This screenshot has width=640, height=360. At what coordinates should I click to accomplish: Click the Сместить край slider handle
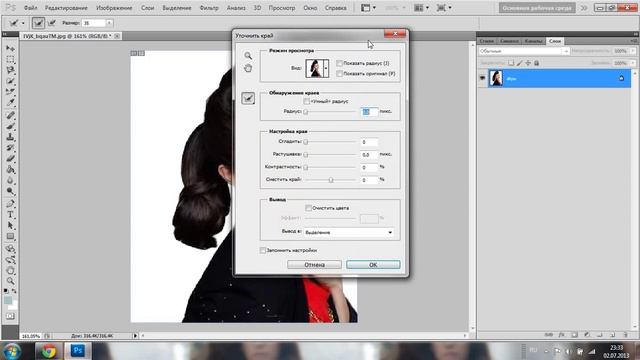pos(331,180)
